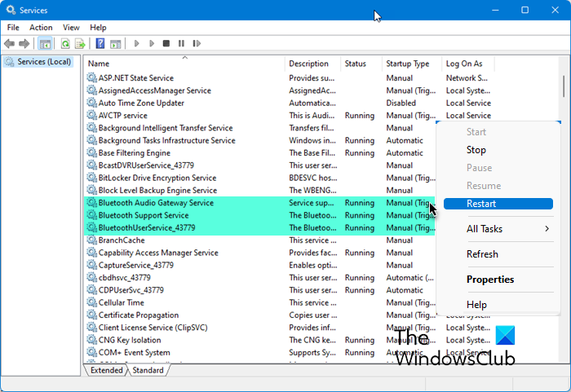This screenshot has width=571, height=392.
Task: Open the File menu
Action: point(13,28)
